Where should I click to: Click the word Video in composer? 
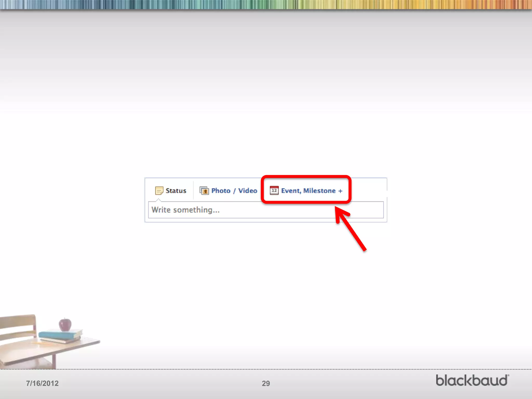248,191
